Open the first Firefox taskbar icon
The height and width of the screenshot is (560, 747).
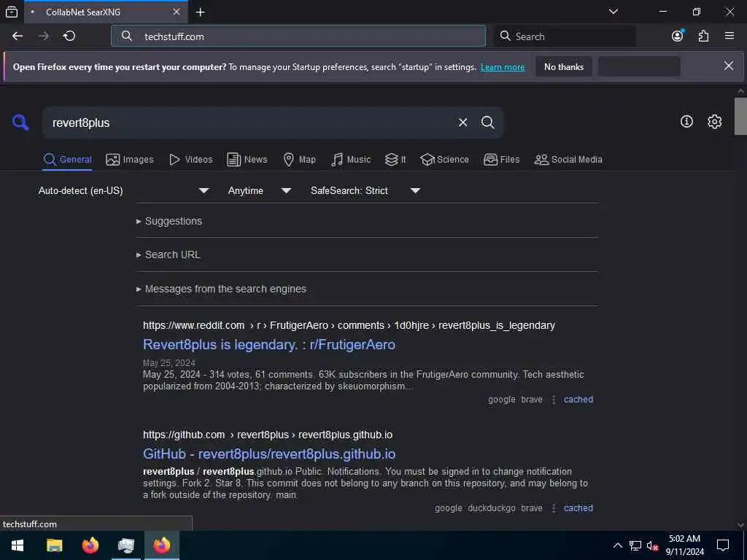click(90, 545)
